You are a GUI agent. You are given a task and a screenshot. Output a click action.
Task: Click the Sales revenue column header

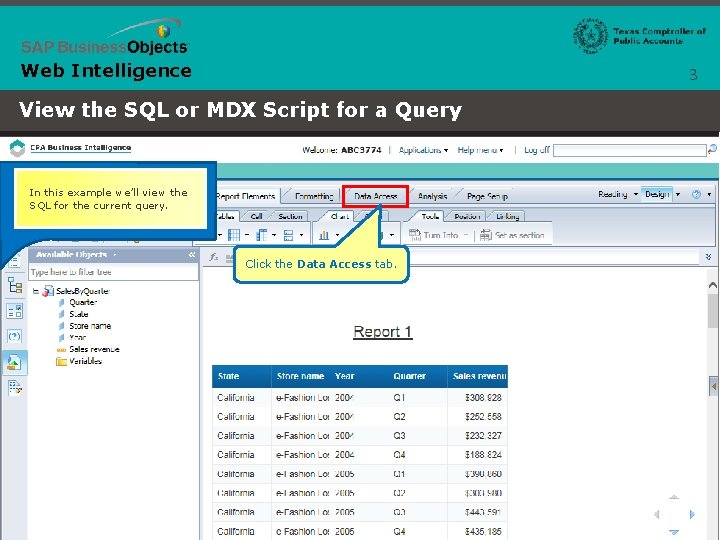pos(479,376)
